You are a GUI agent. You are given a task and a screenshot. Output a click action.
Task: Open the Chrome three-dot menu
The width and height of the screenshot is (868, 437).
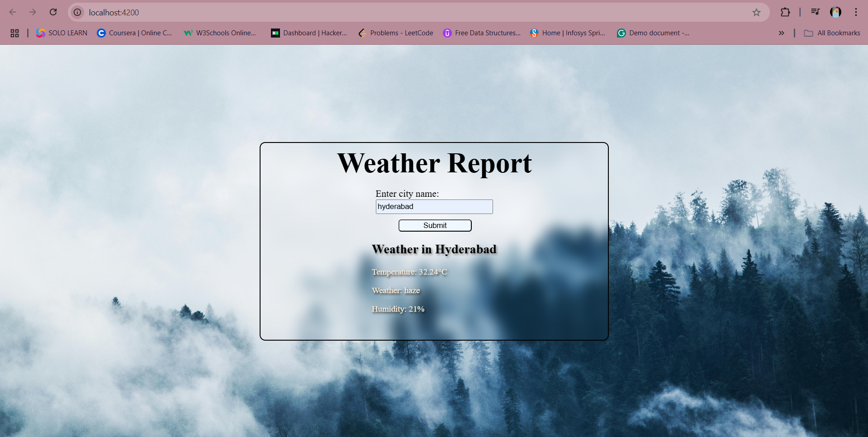coord(856,12)
